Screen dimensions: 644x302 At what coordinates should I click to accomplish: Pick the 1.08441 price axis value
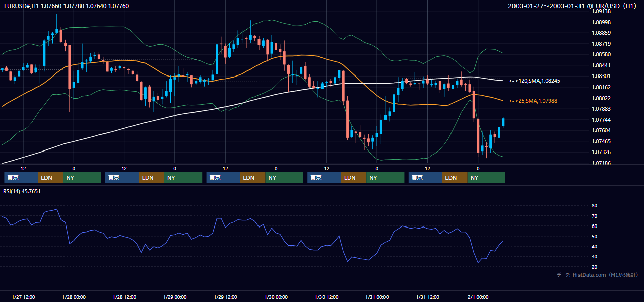(x=601, y=65)
